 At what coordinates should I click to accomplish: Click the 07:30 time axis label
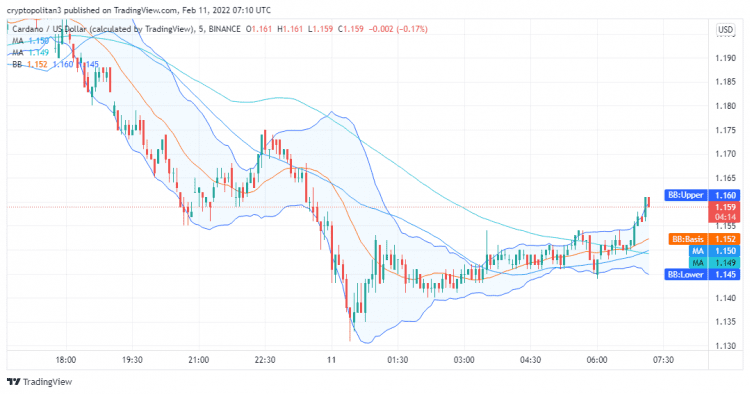coord(663,360)
